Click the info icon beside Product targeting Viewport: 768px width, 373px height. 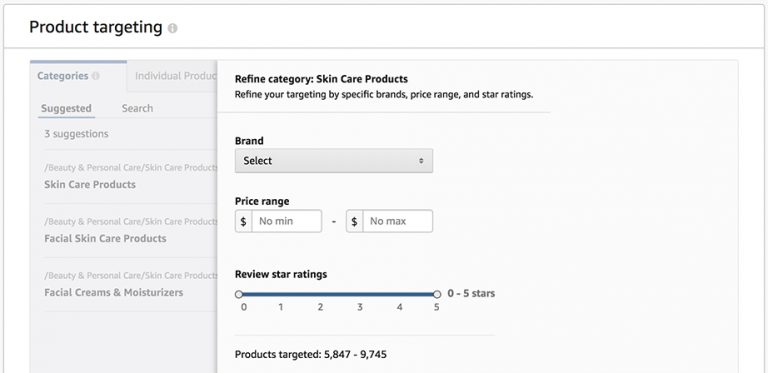coord(172,28)
